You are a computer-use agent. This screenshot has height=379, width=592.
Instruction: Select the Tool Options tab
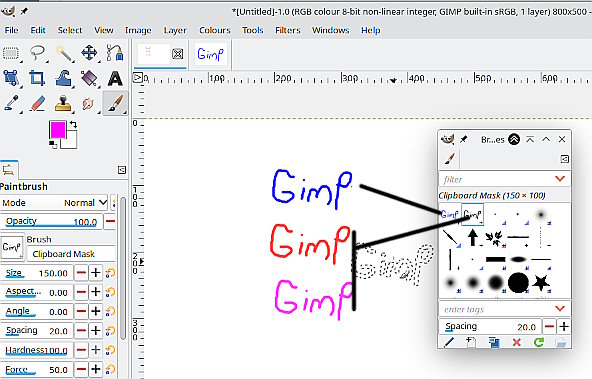(x=8, y=170)
